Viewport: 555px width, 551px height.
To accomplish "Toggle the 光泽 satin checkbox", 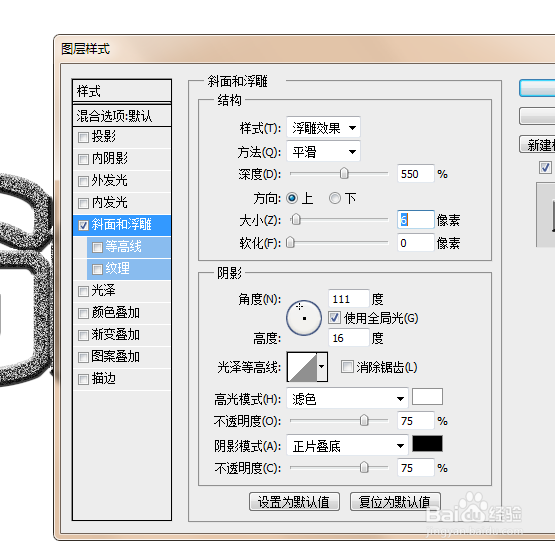I will coord(83,291).
